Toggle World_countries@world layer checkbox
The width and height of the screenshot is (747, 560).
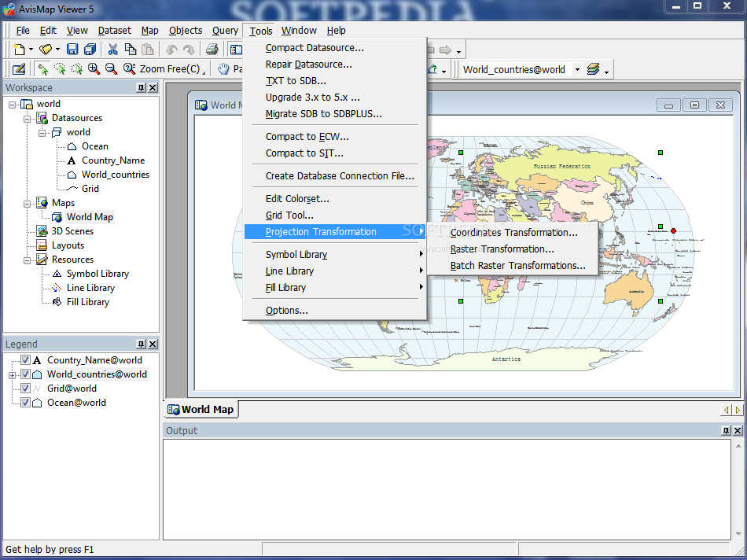click(x=25, y=374)
